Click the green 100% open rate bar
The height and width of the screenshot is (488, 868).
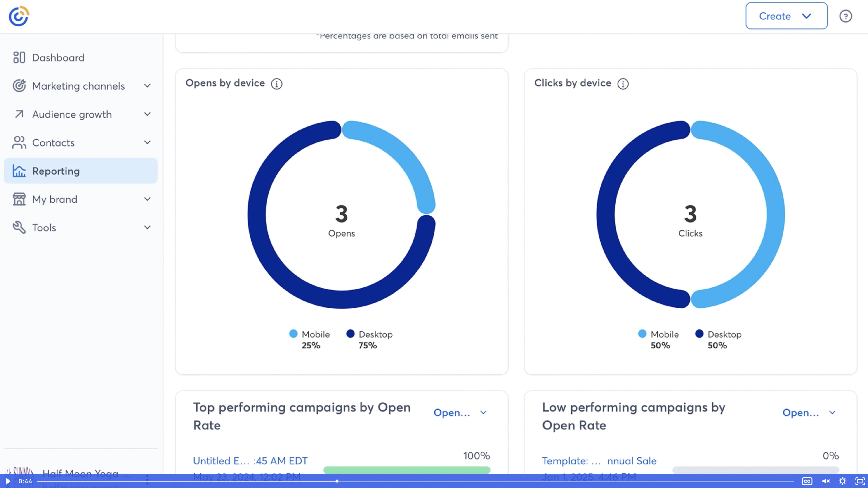[407, 470]
